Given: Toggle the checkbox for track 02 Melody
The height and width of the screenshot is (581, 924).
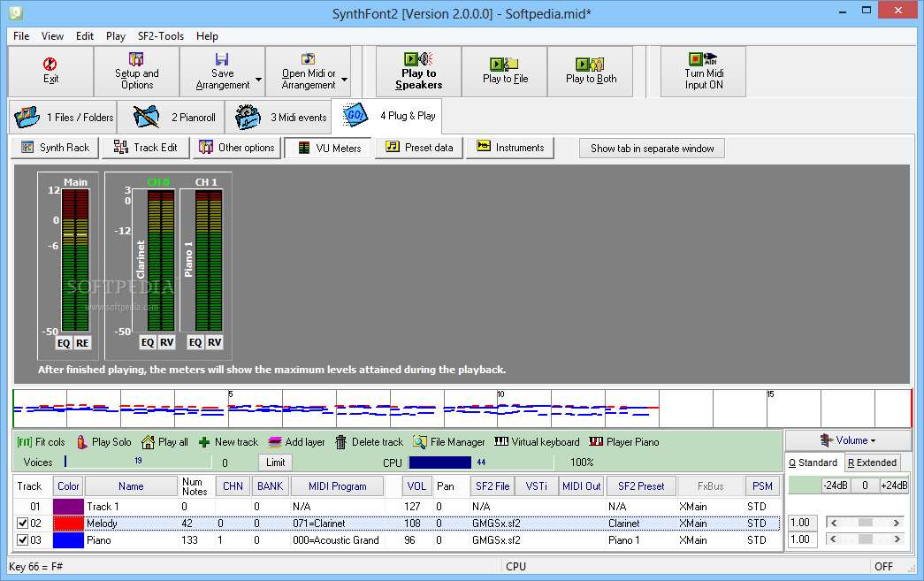Looking at the screenshot, I should pos(22,524).
